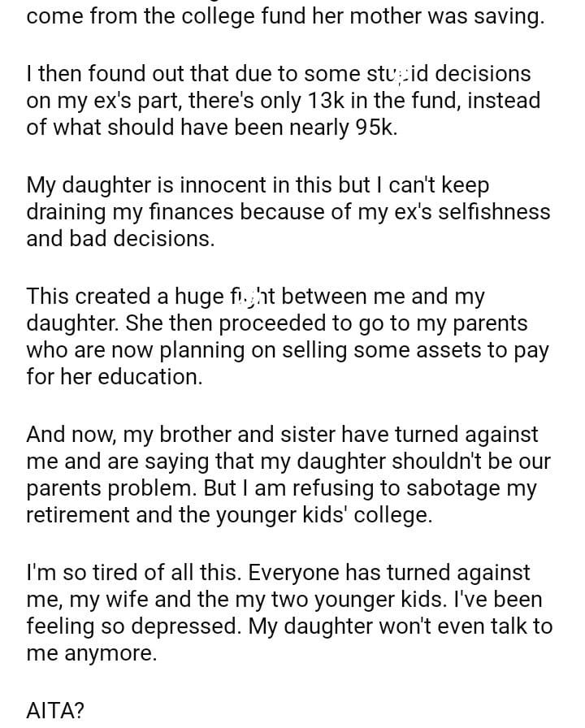Click the top line mentioning "college fund"

coord(284,17)
